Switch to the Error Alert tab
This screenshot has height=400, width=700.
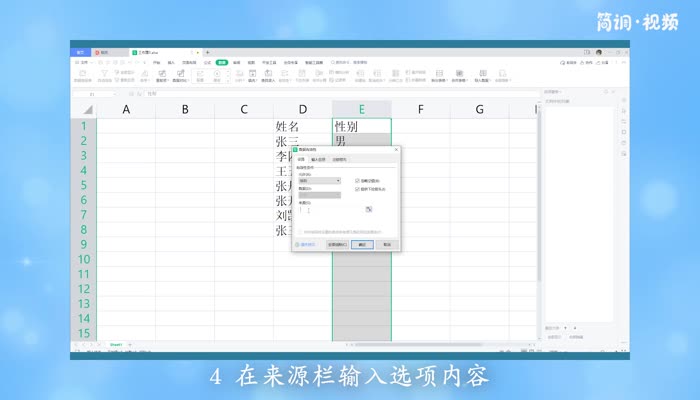click(339, 159)
